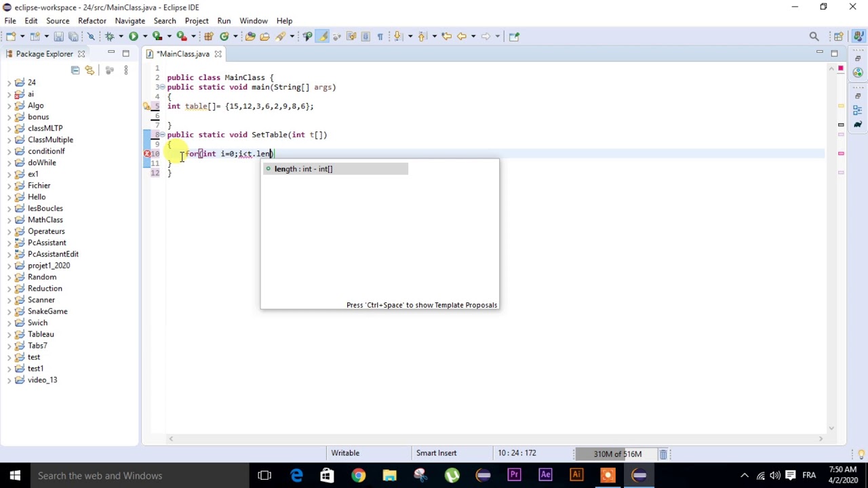Run garbage collector with the trash icon
Screen dimensions: 868x488
663,453
